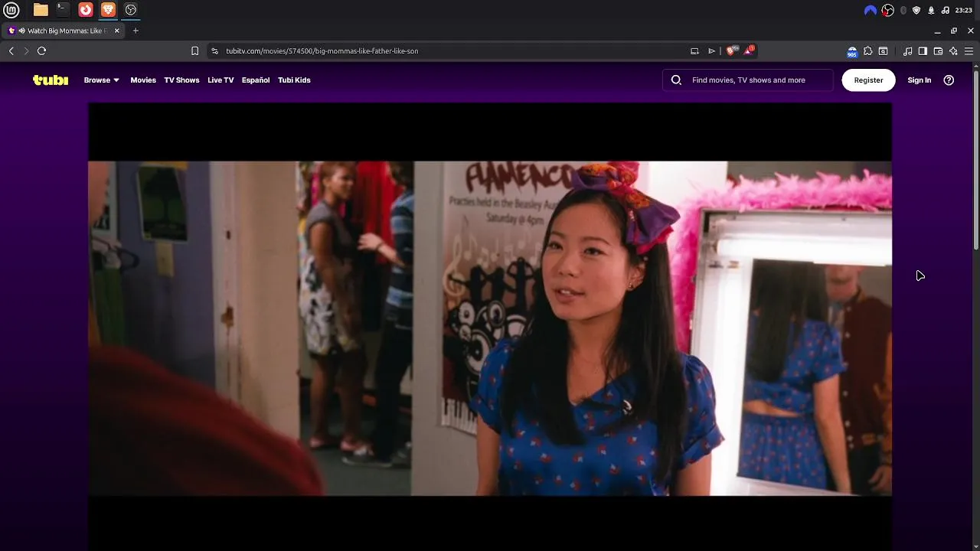Image resolution: width=980 pixels, height=551 pixels.
Task: Open the file manager folder icon
Action: (41, 10)
